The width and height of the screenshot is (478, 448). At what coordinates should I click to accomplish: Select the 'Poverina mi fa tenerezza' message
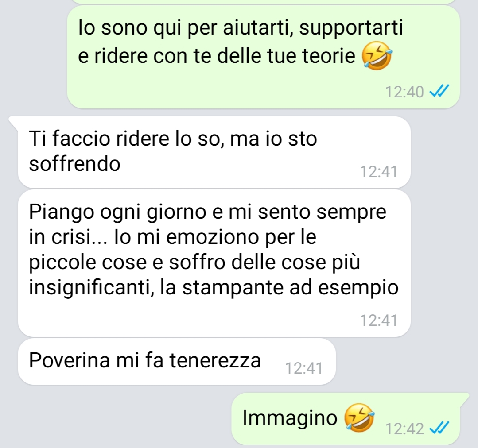tap(177, 361)
